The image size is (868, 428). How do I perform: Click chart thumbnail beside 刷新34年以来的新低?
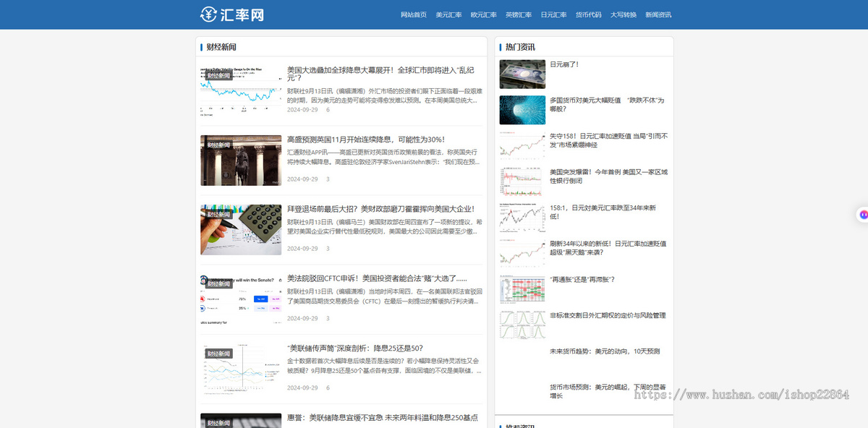pyautogui.click(x=522, y=253)
